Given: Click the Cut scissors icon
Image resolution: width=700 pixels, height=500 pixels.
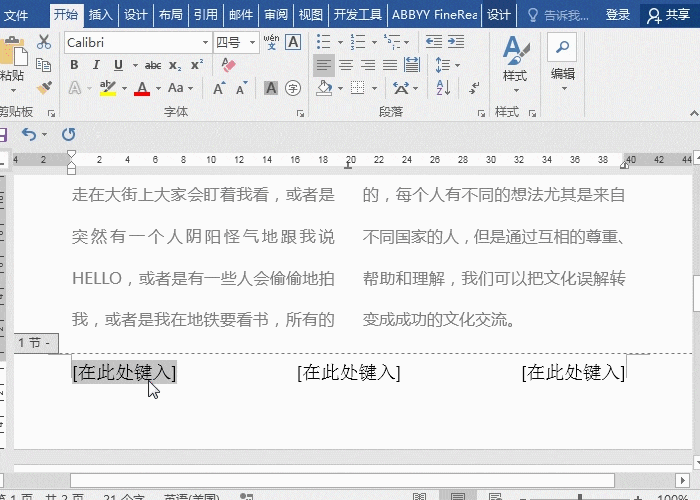Looking at the screenshot, I should pos(44,42).
